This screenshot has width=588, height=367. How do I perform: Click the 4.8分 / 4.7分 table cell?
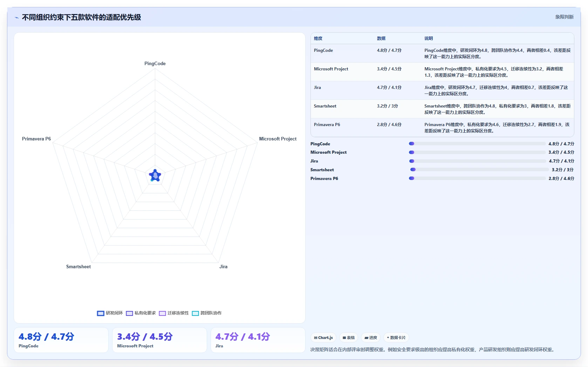coord(389,50)
